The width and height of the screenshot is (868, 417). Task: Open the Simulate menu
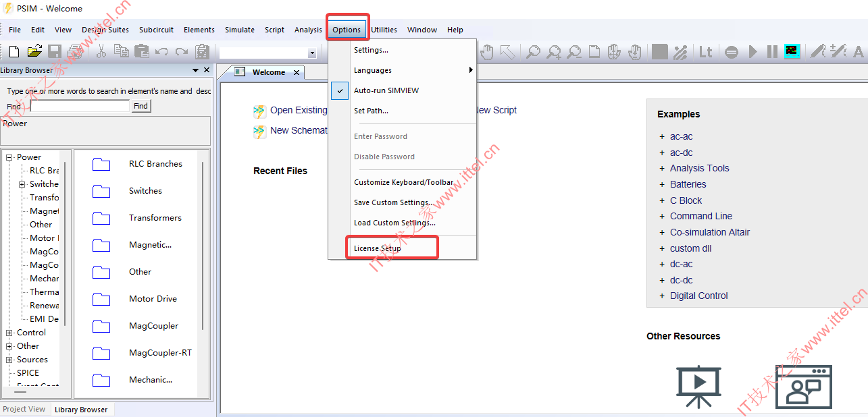click(240, 30)
